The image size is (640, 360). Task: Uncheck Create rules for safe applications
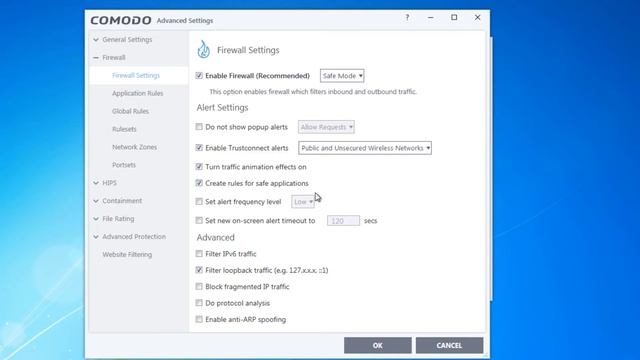[199, 183]
